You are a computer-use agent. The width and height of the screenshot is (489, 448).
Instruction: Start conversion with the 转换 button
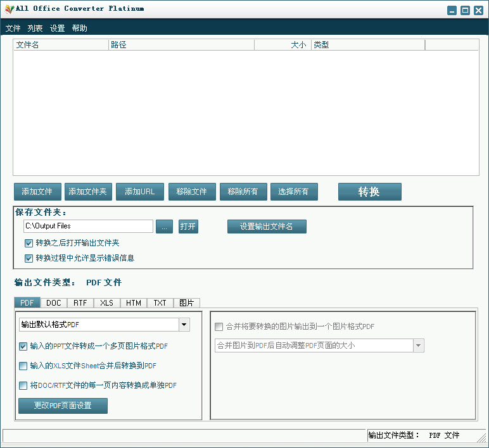pyautogui.click(x=369, y=192)
